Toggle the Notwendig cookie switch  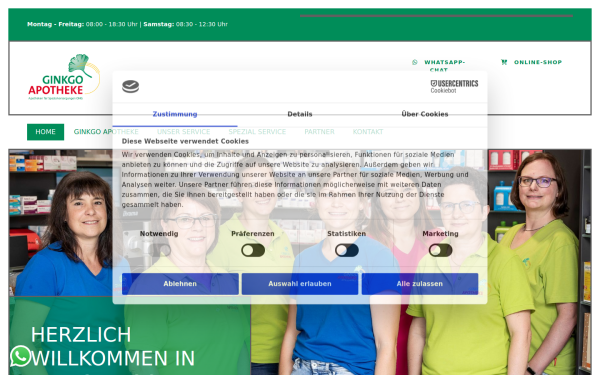point(159,251)
